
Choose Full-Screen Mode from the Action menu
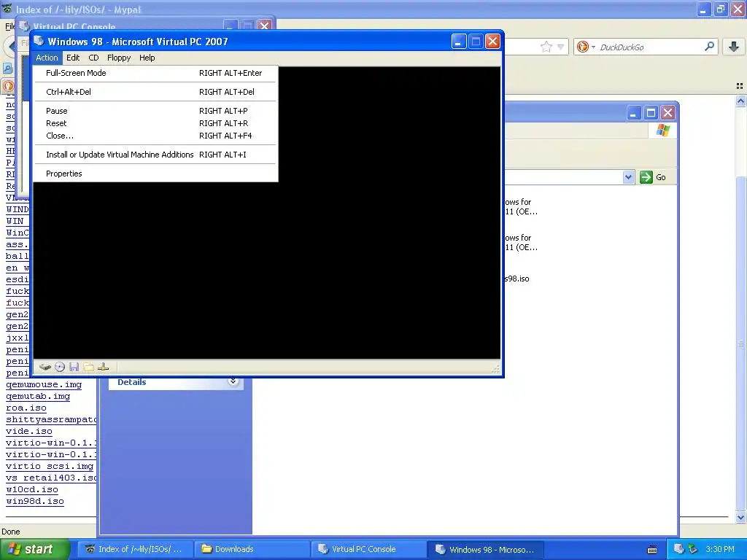coord(155,73)
